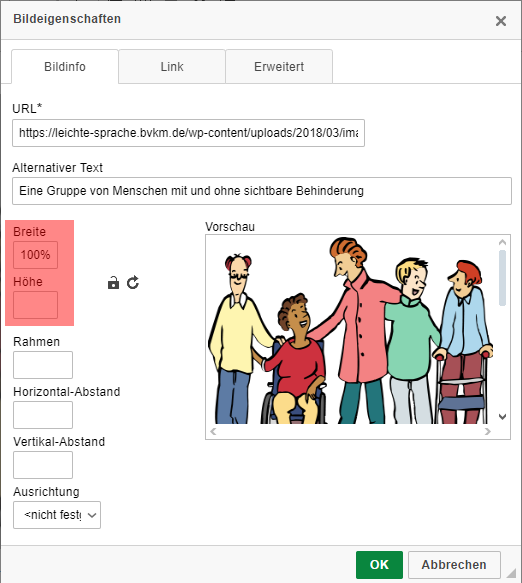This screenshot has height=583, width=522.
Task: Click the Breite width field
Action: click(x=35, y=255)
